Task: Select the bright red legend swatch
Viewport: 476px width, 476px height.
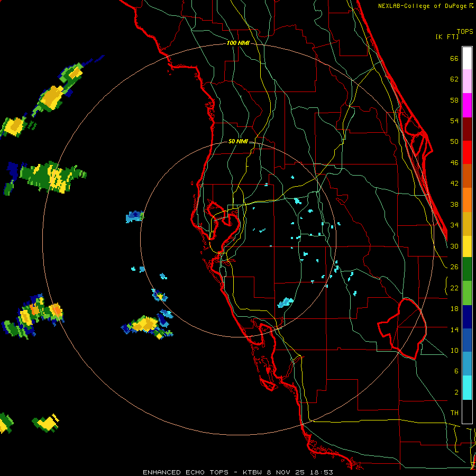Action: click(x=467, y=152)
